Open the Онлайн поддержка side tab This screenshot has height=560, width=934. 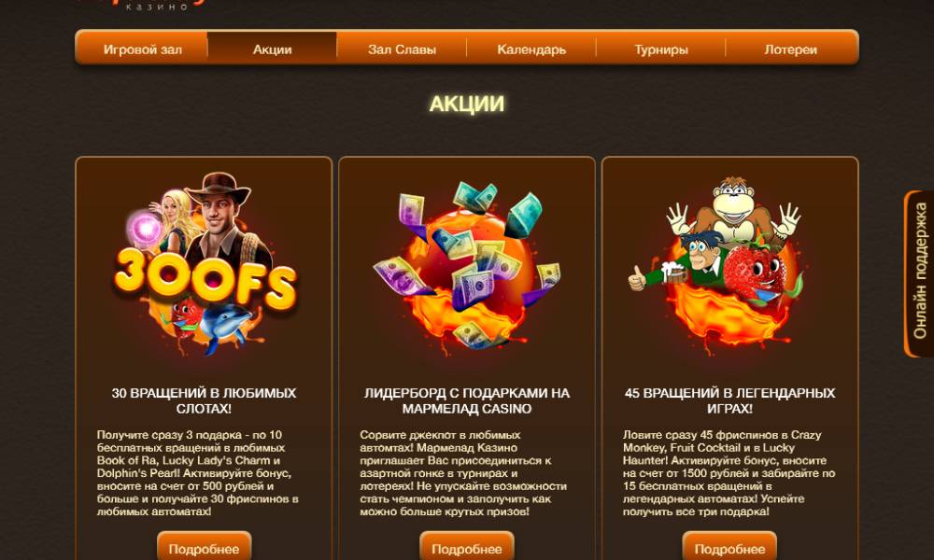click(919, 273)
